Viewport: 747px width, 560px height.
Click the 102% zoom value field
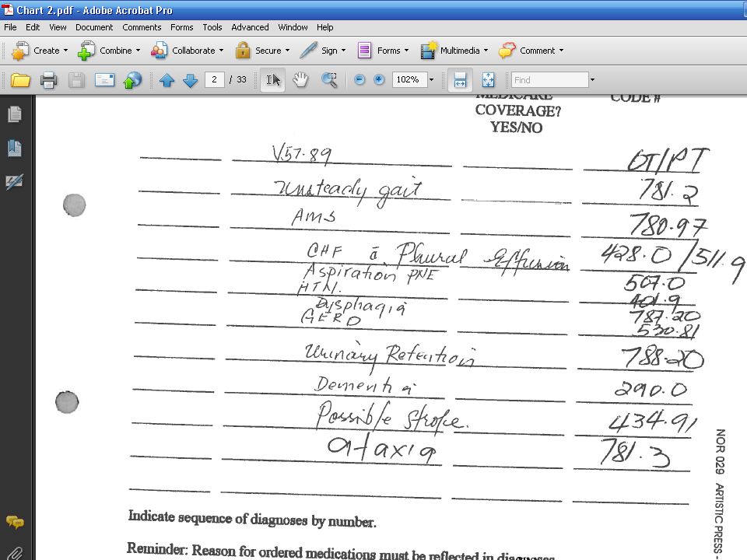[409, 79]
